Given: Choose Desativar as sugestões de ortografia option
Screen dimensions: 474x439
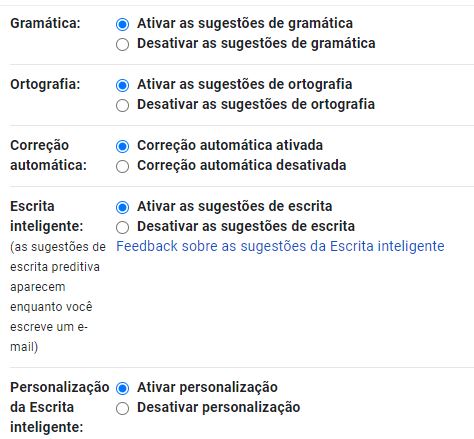Looking at the screenshot, I should tap(122, 105).
